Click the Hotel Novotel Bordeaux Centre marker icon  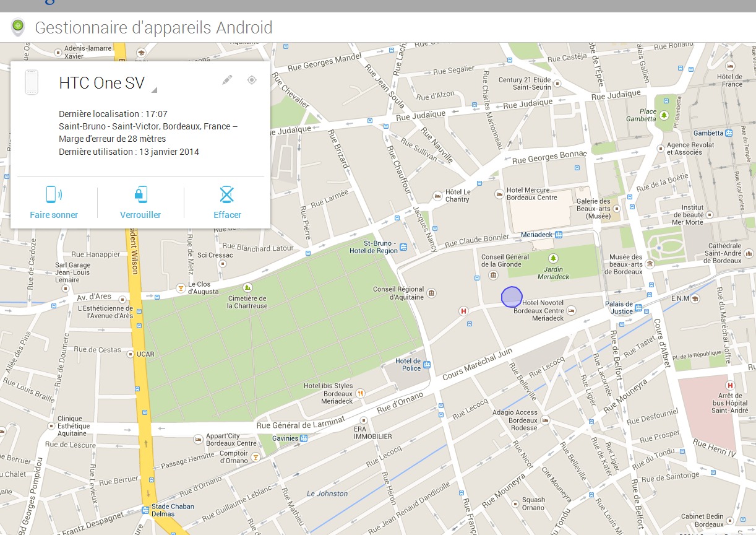[x=571, y=310]
